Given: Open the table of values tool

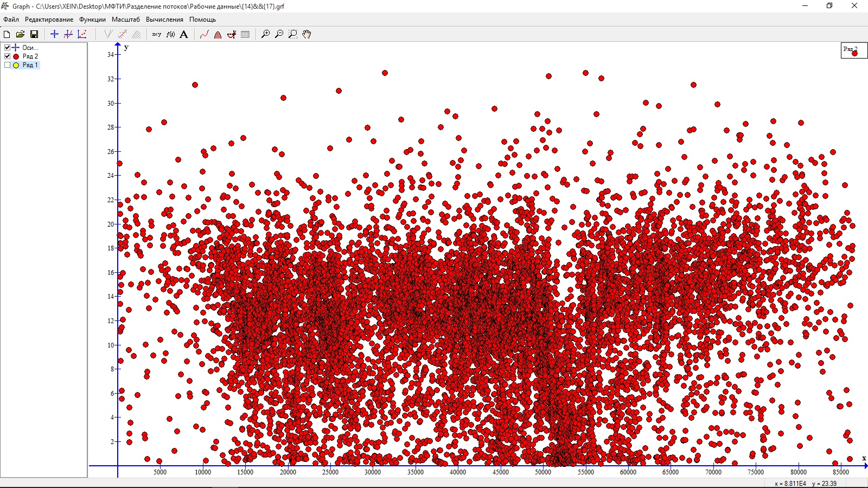Looking at the screenshot, I should coord(245,34).
